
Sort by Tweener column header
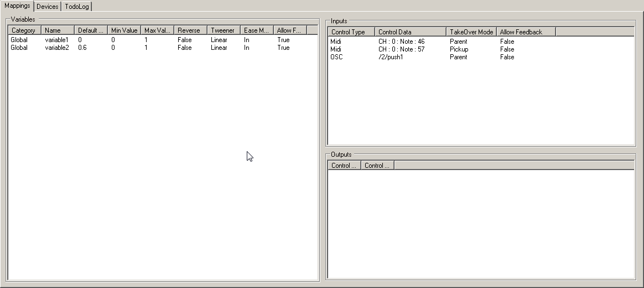224,30
